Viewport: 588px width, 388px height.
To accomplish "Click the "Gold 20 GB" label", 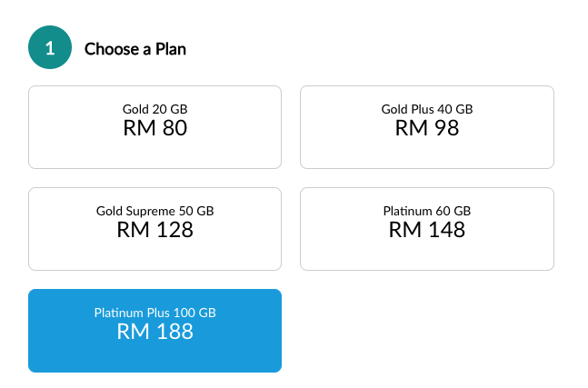I will (154, 109).
